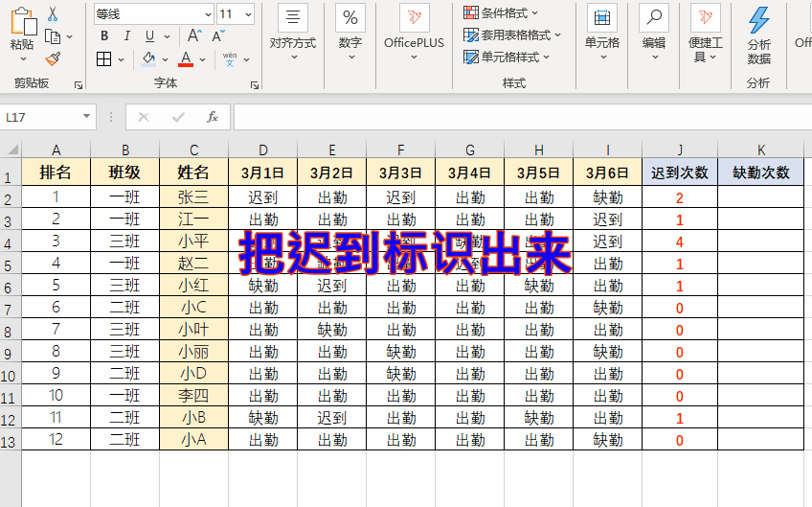Open font color dropdown arrow

click(x=202, y=59)
